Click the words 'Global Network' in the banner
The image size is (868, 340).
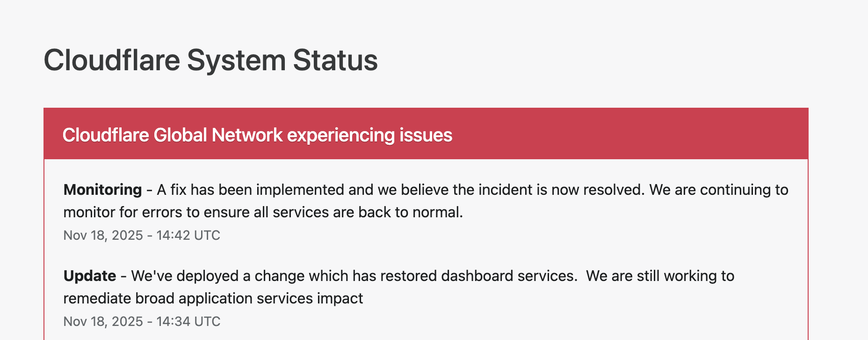(218, 135)
